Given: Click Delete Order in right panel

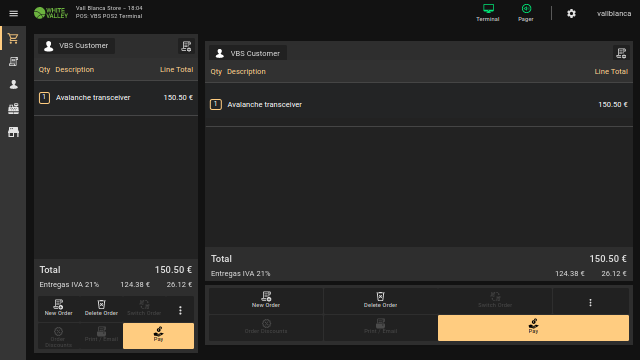Looking at the screenshot, I should [380, 300].
